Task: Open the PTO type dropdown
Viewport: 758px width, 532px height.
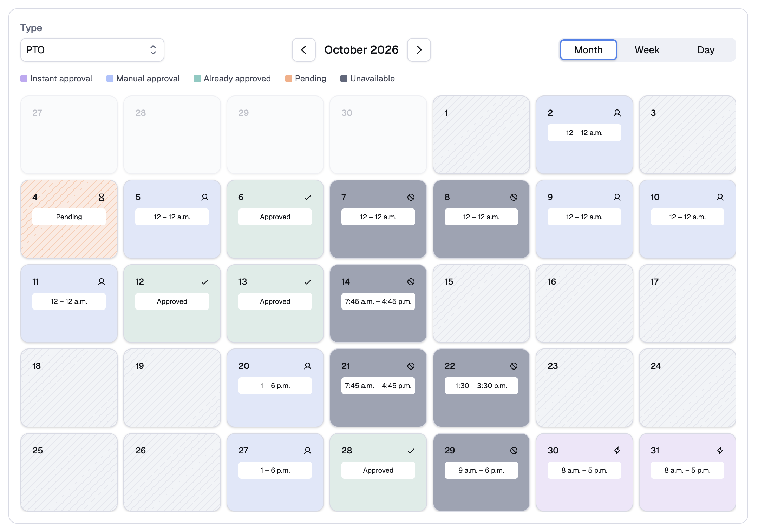Action: coord(92,50)
